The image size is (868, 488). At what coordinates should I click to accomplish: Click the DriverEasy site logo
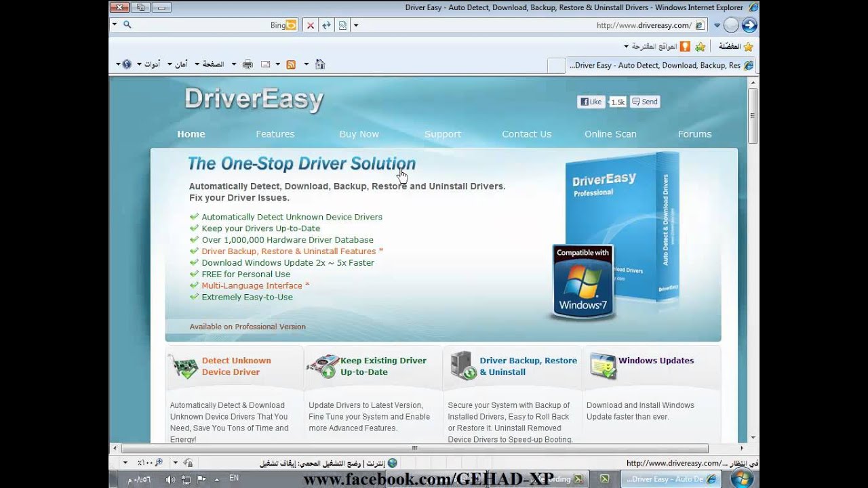pyautogui.click(x=254, y=100)
